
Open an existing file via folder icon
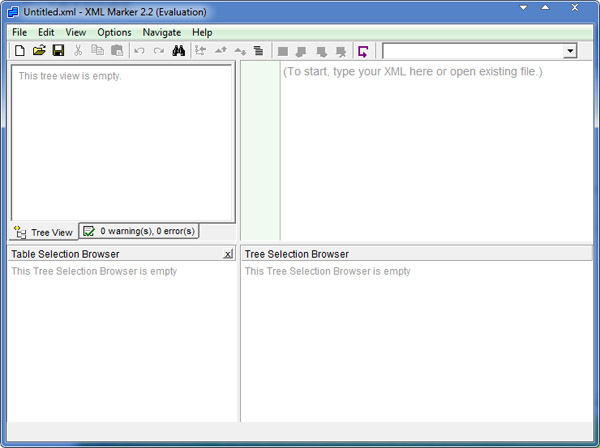(x=39, y=51)
